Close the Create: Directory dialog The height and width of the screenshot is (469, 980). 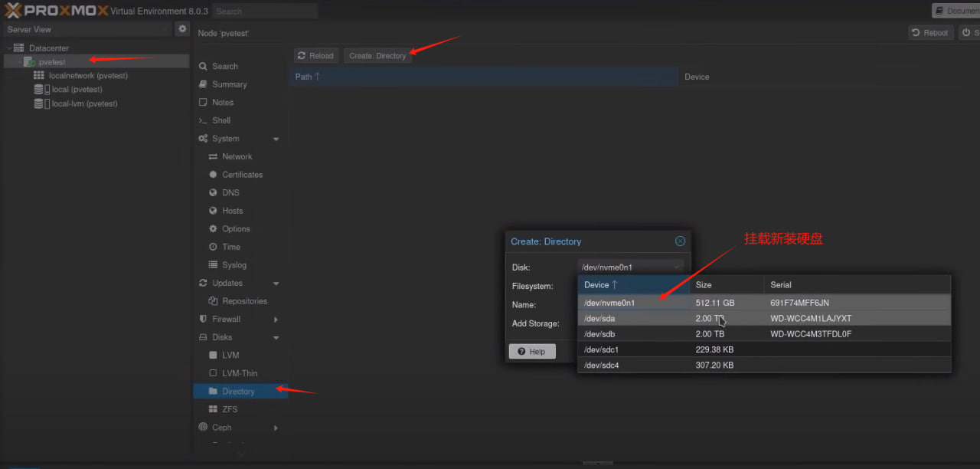coord(680,241)
